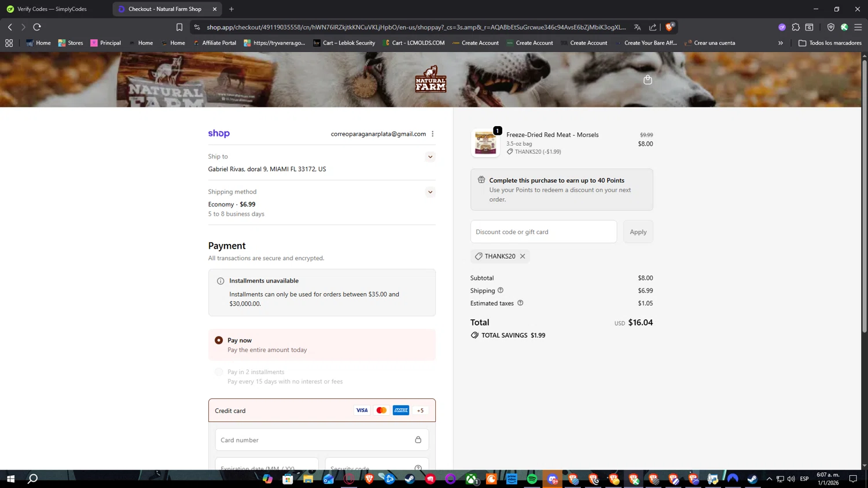Viewport: 868px width, 488px height.
Task: Open the browser profile avatar
Action: 844,27
